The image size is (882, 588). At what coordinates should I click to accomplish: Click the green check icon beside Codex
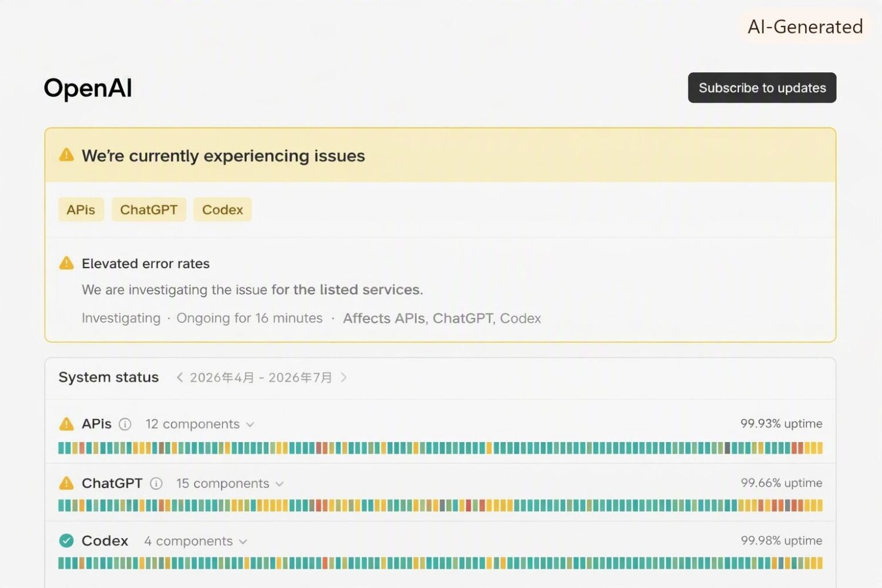tap(66, 541)
